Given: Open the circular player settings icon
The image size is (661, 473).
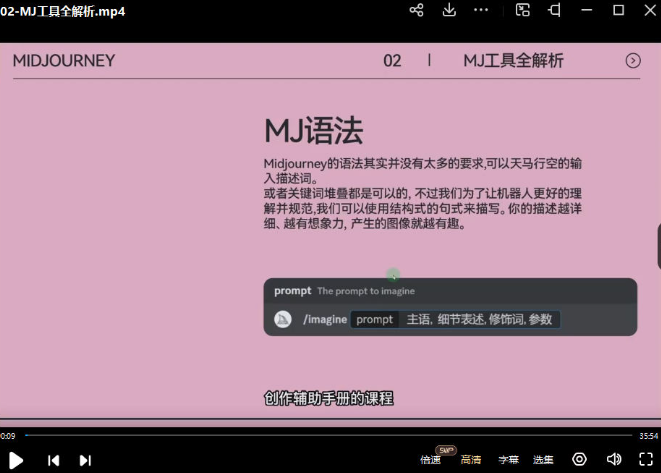Looking at the screenshot, I should [x=579, y=459].
